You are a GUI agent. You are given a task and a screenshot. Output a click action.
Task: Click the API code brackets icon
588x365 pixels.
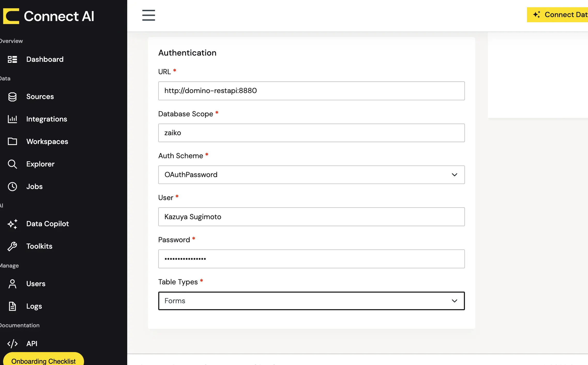click(12, 344)
